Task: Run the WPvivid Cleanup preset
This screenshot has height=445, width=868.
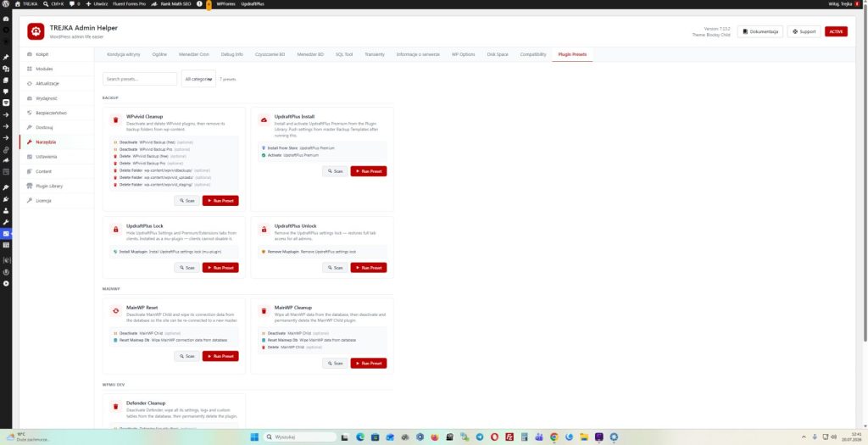Action: (x=220, y=200)
